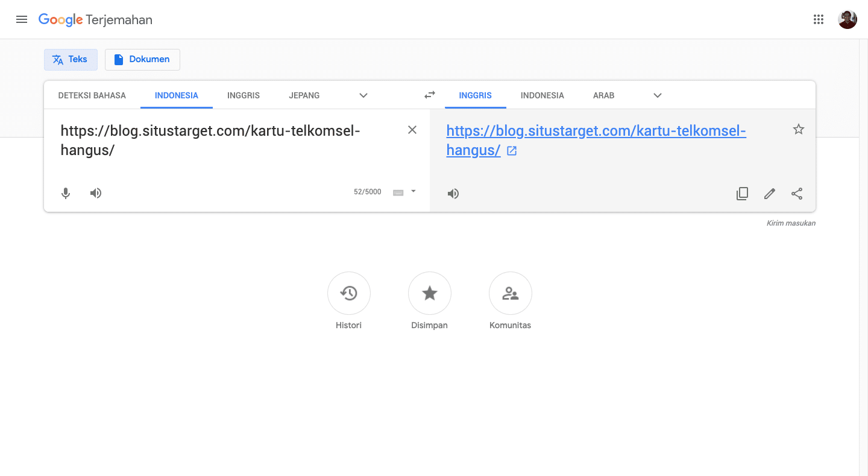This screenshot has height=476, width=868.
Task: Share the translation
Action: click(x=797, y=194)
